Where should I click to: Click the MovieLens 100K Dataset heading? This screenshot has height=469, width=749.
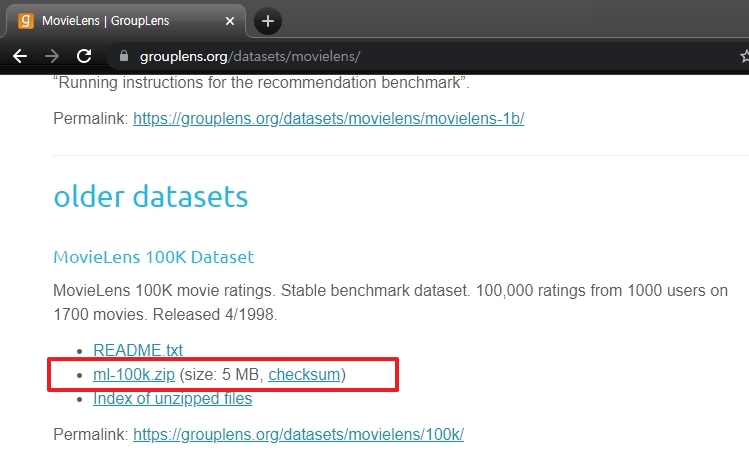coord(154,257)
